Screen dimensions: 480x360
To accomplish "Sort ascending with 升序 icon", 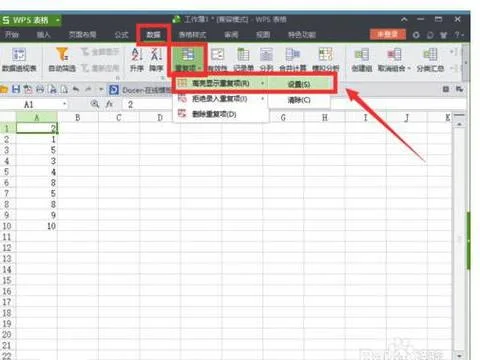I will (x=137, y=59).
